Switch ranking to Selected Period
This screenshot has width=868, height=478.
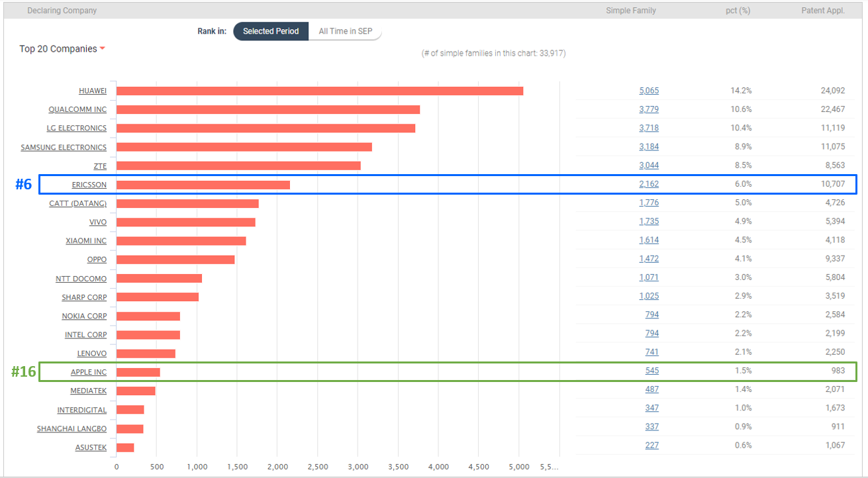pos(271,31)
